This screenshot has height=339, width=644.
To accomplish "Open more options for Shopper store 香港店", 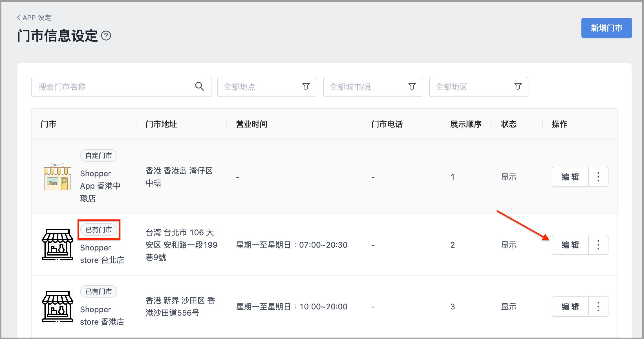I will [598, 307].
